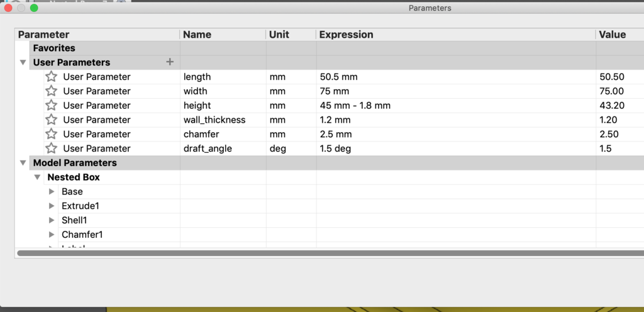Click the horizontal scrollbar at bottom
This screenshot has width=644, height=312.
coord(314,253)
